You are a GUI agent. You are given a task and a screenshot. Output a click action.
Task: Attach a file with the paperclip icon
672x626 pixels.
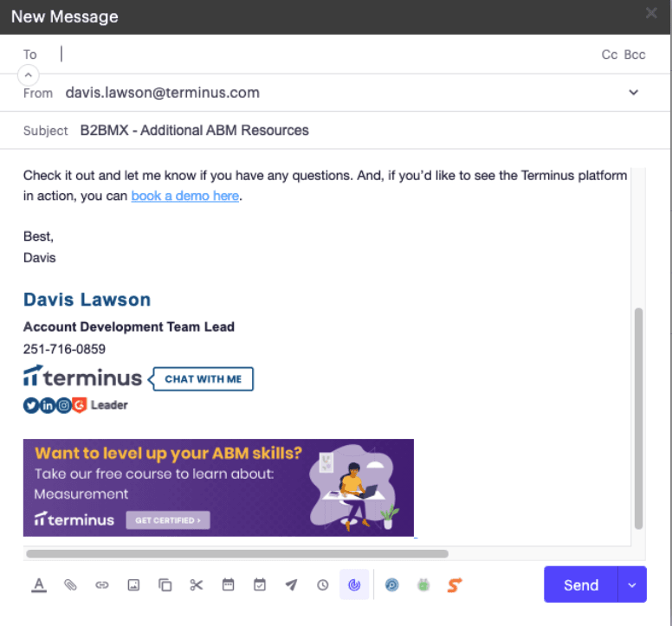click(71, 585)
